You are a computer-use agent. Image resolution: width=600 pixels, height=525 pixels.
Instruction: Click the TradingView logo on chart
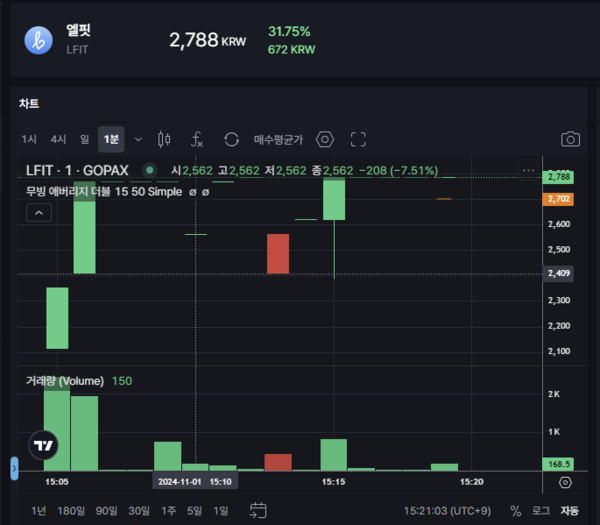coord(43,446)
